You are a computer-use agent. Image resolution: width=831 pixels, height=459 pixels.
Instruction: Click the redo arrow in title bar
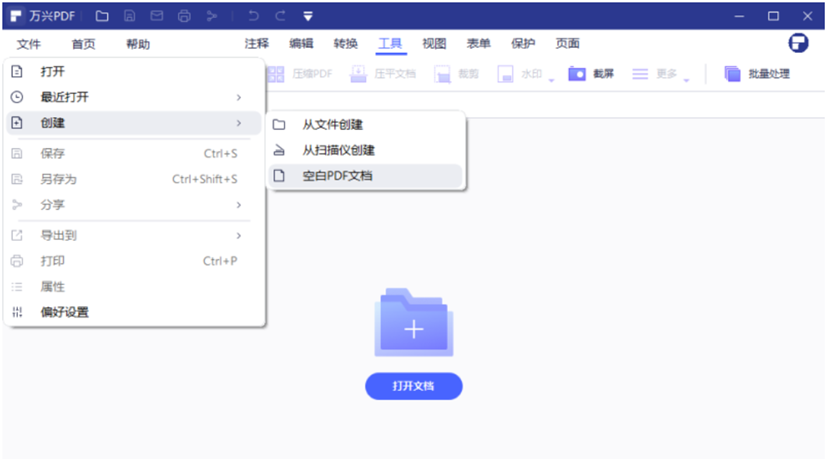[x=280, y=16]
